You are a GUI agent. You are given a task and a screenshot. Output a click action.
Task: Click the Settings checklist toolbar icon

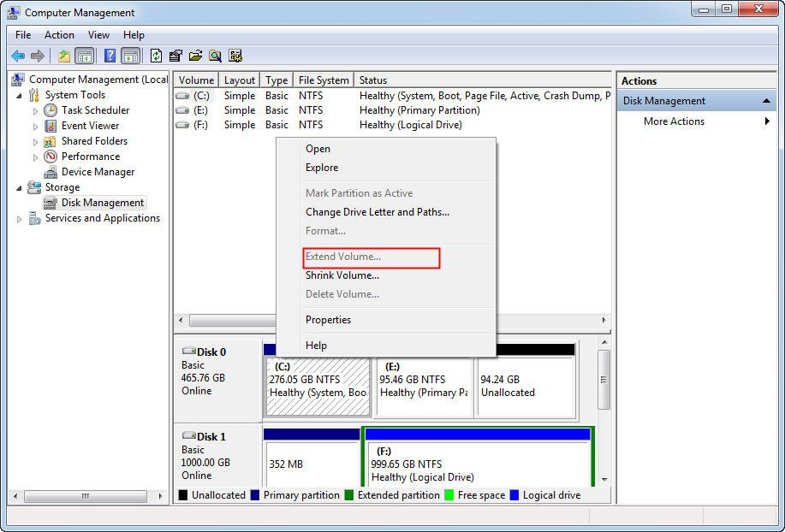pos(175,56)
